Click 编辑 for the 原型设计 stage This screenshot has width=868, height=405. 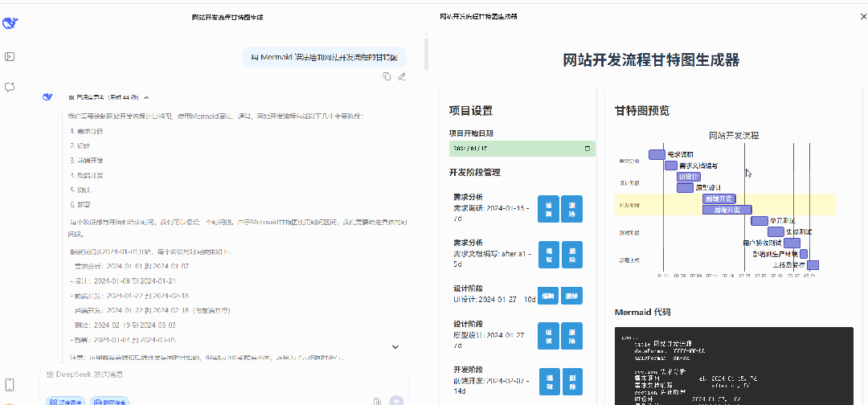[x=549, y=336]
